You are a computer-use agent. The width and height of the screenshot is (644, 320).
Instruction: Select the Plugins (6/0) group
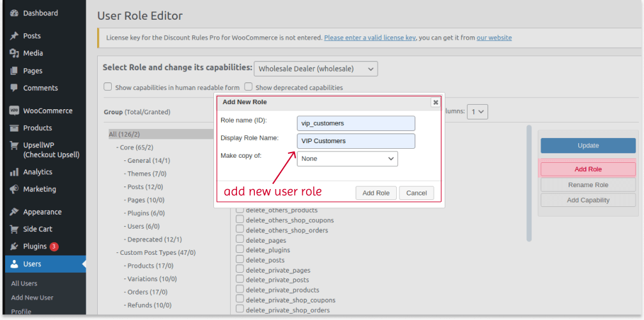(144, 213)
